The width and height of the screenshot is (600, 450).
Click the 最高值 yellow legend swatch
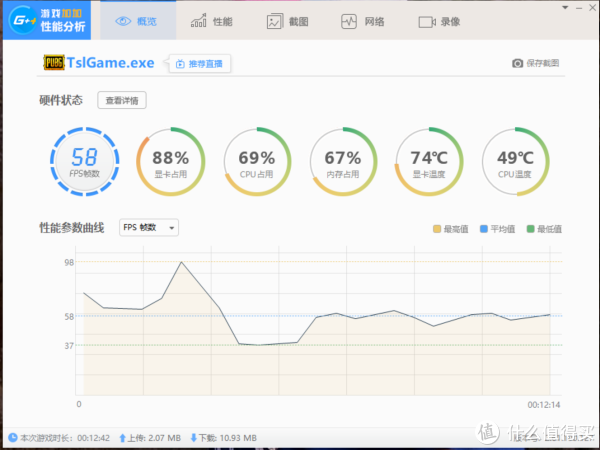pyautogui.click(x=437, y=229)
